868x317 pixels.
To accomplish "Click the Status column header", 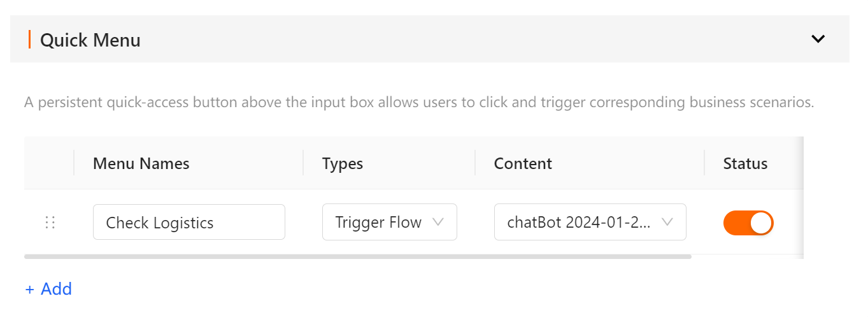I will click(745, 163).
